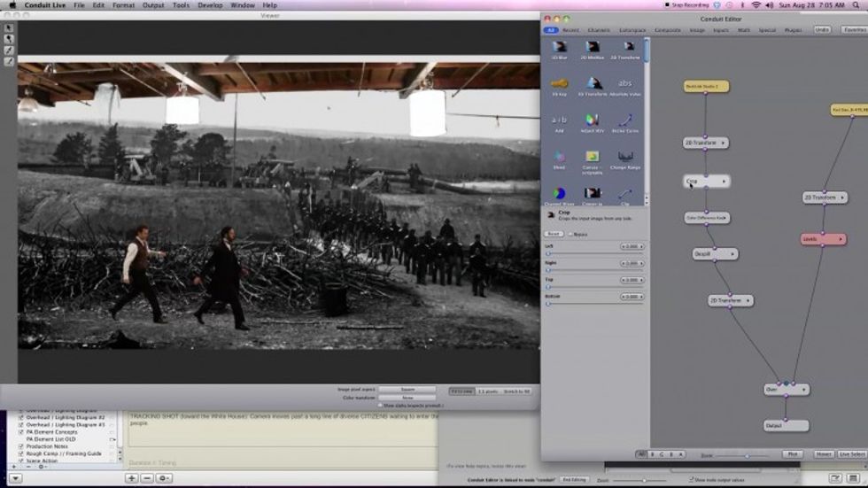This screenshot has width=868, height=488.
Task: Pick the Blend node icon
Action: click(x=559, y=157)
